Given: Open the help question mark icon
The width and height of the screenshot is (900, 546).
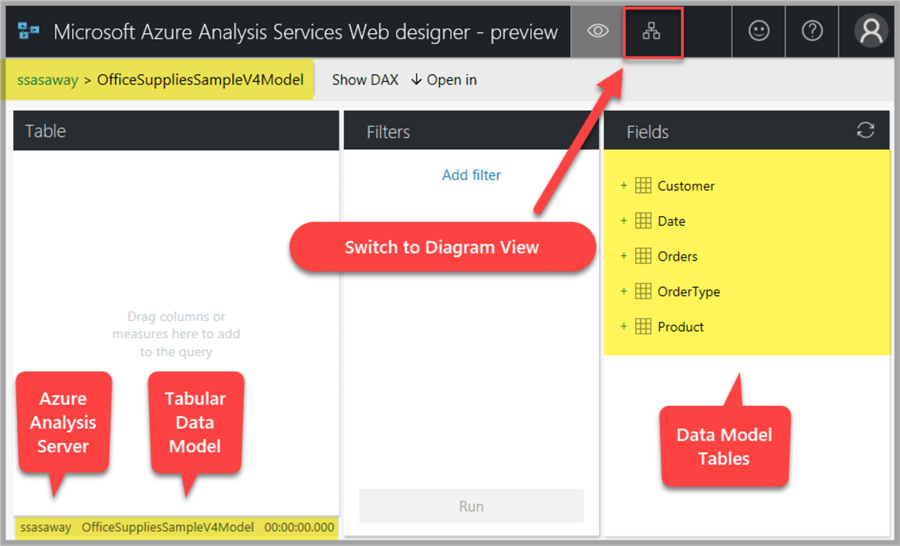Looking at the screenshot, I should (x=812, y=31).
